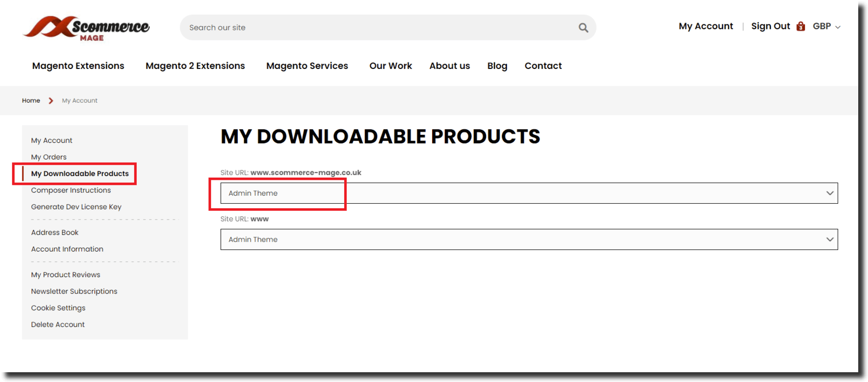Image resolution: width=868 pixels, height=382 pixels.
Task: Go to Cookie Settings
Action: pos(58,308)
